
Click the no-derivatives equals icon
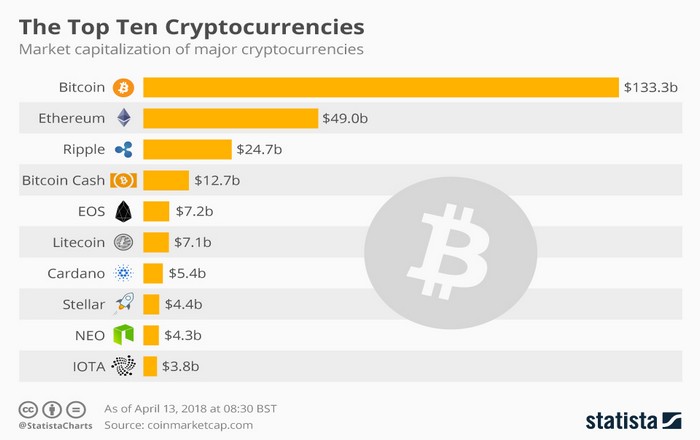coord(76,410)
